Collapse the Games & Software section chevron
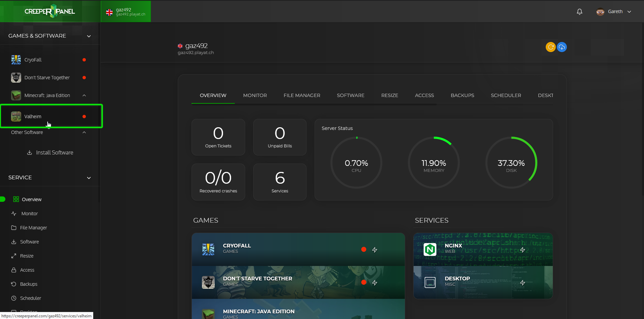The height and width of the screenshot is (319, 644). pos(89,36)
